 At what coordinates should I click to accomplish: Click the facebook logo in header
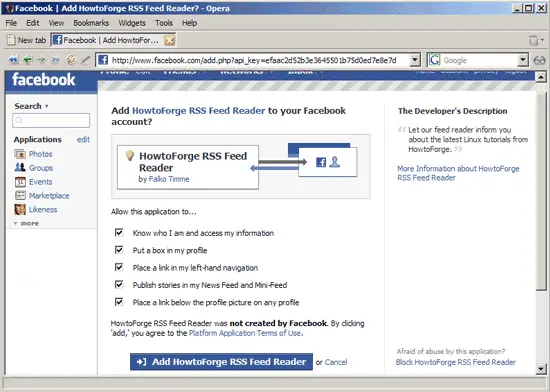(43, 80)
